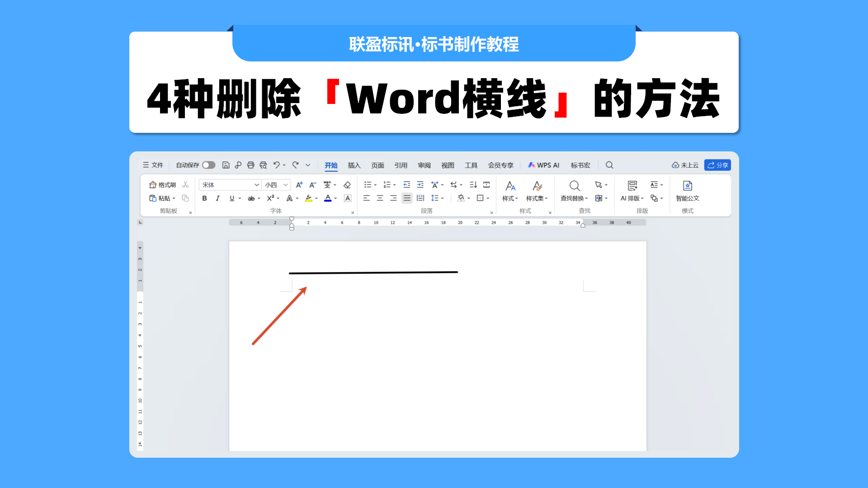Expand the quick access toolbar customize chevron
The height and width of the screenshot is (488, 868).
(x=308, y=165)
